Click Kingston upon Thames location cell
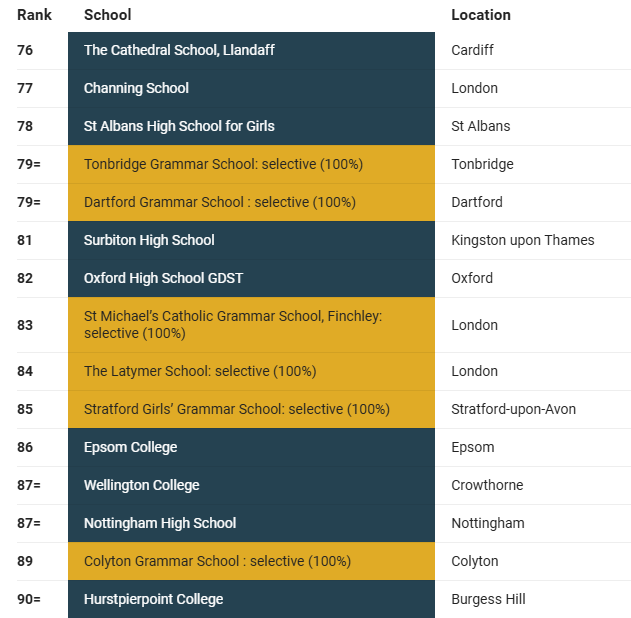Image resolution: width=631 pixels, height=618 pixels. [523, 240]
